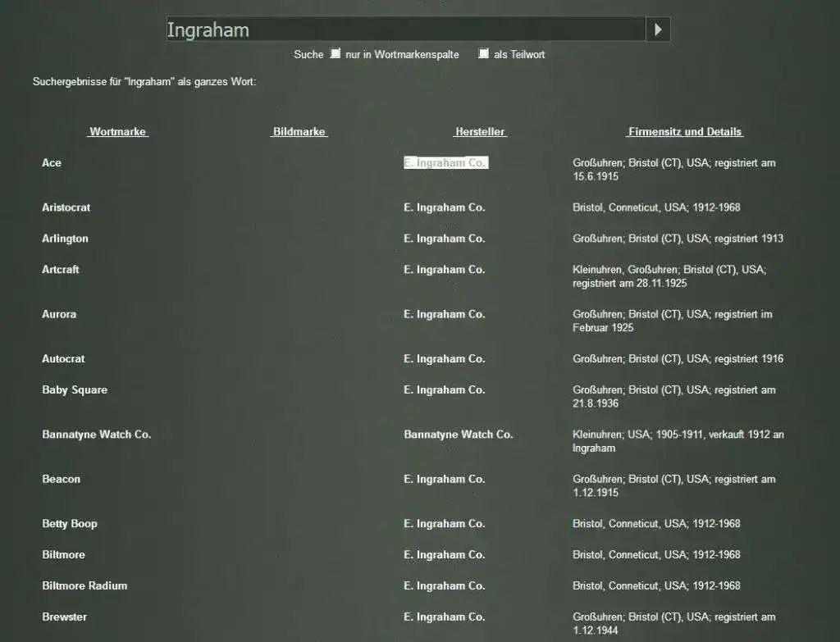The height and width of the screenshot is (642, 840).
Task: Click E. Ingraham Co. in Brewster row
Action: click(x=444, y=617)
